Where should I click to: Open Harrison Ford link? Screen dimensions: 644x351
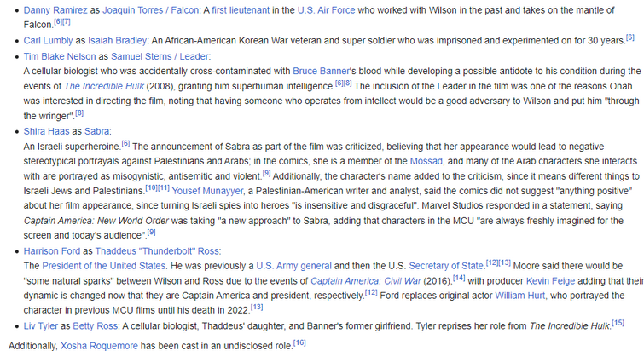pos(52,251)
